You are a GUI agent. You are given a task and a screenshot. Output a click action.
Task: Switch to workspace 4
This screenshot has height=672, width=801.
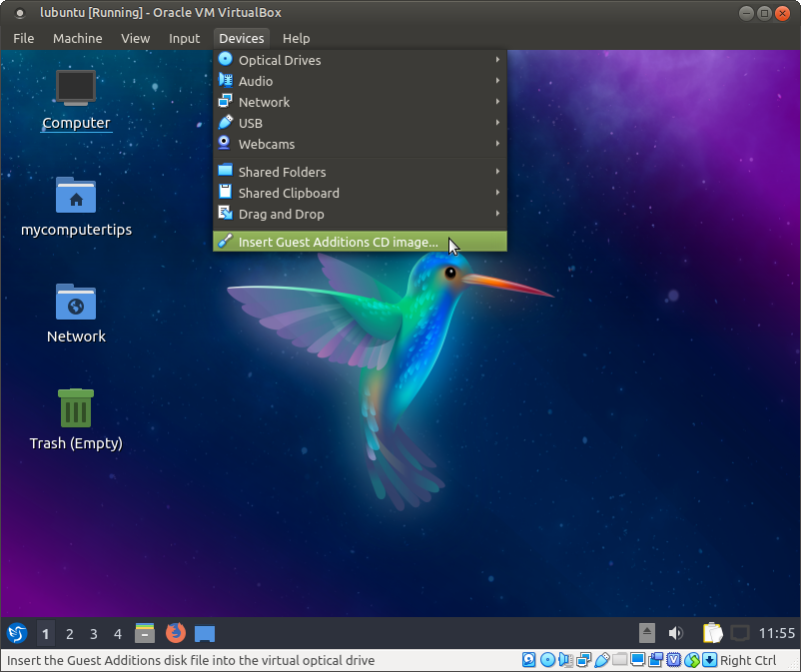pos(118,634)
